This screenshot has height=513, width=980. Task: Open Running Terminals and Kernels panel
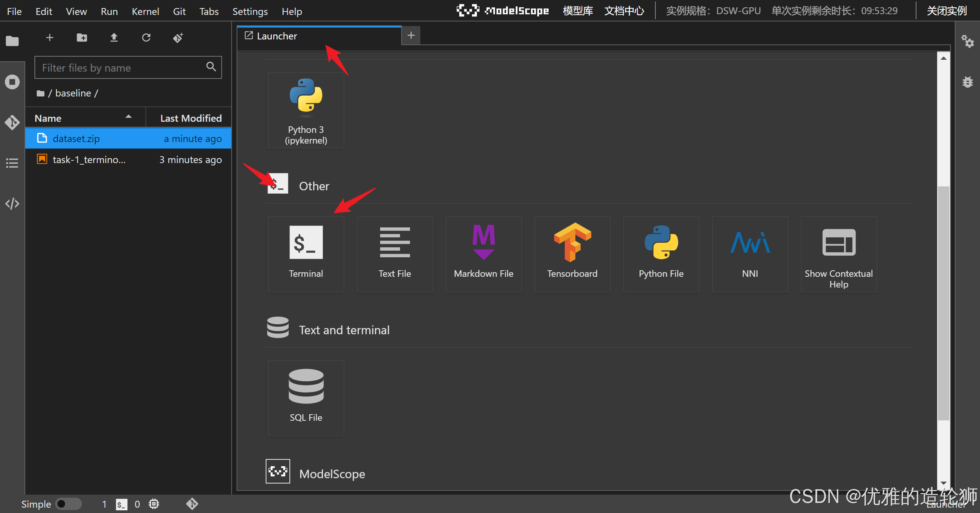pos(12,82)
